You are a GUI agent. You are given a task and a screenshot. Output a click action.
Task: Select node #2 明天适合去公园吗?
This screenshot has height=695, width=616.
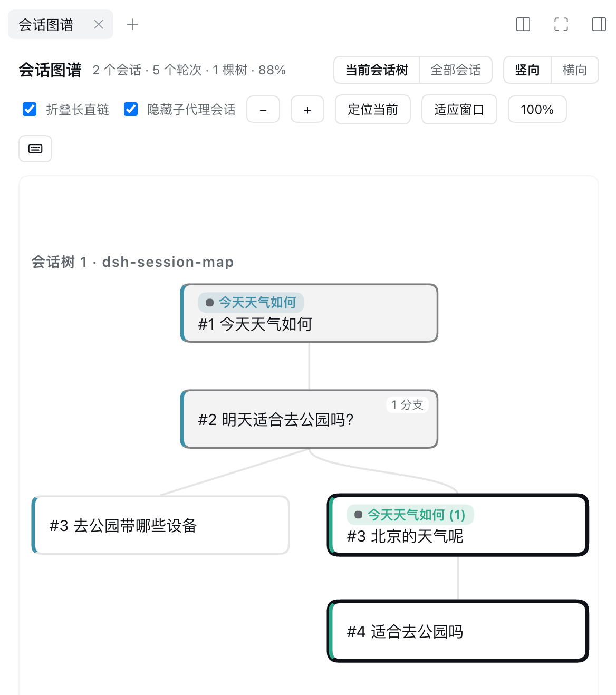(x=309, y=419)
